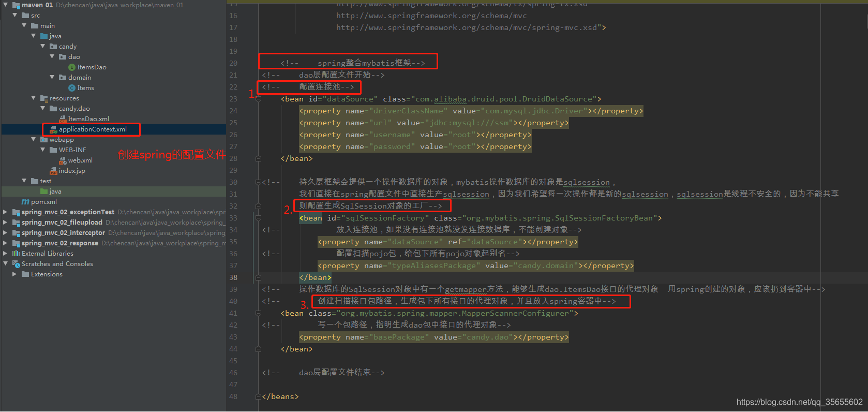Click the ItemsDao.xml file icon
The image size is (868, 412).
[63, 119]
